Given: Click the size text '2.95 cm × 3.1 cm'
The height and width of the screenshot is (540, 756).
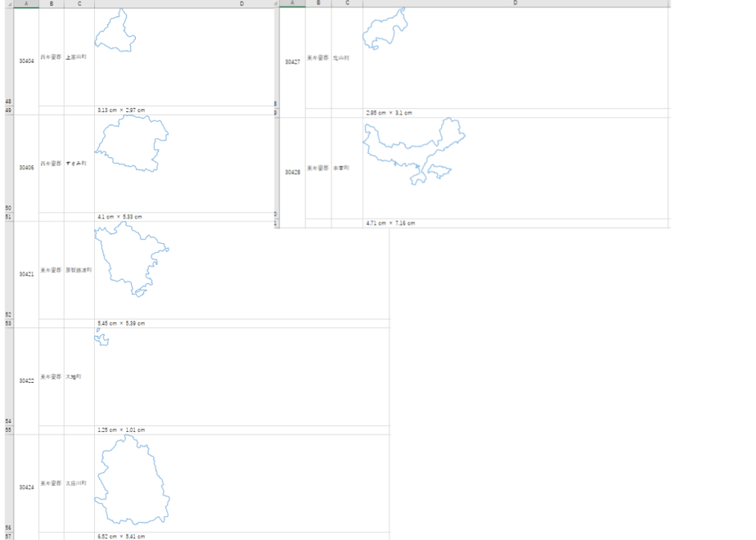Looking at the screenshot, I should [x=389, y=113].
